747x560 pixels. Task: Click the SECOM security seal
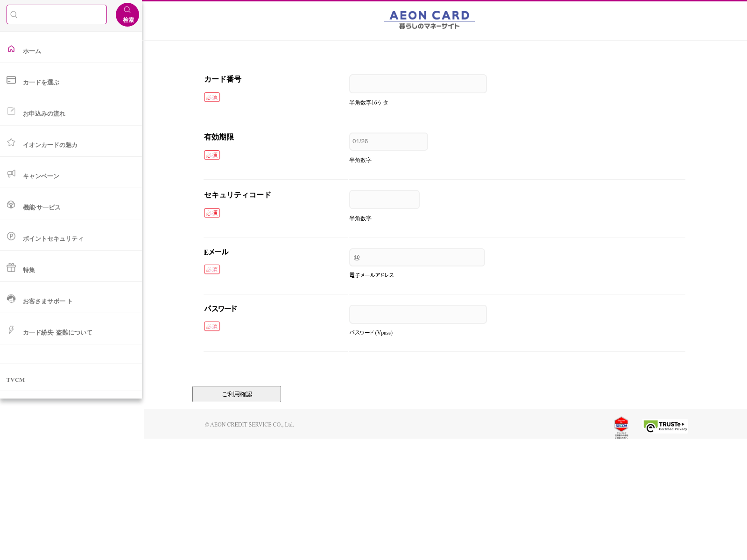[x=621, y=427]
